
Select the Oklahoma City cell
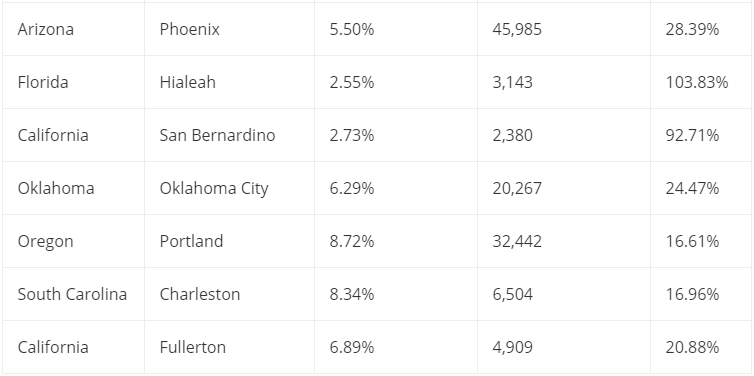229,188
